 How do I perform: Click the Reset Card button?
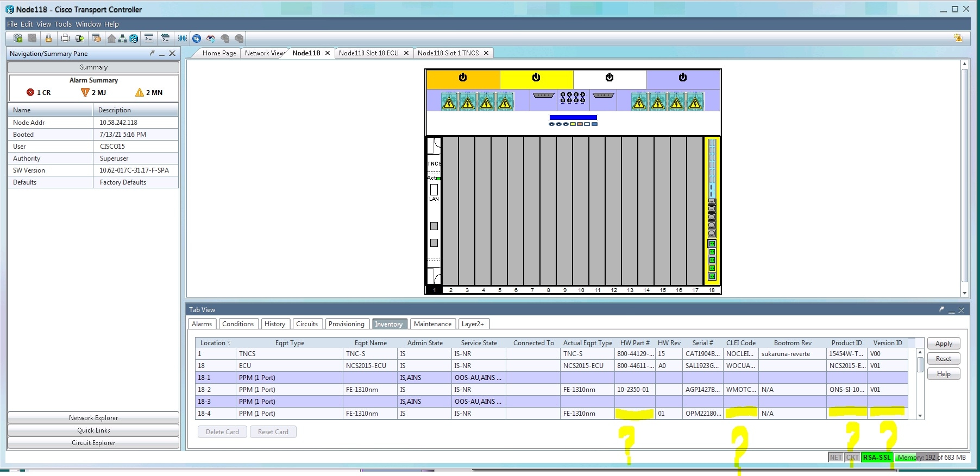pyautogui.click(x=273, y=432)
